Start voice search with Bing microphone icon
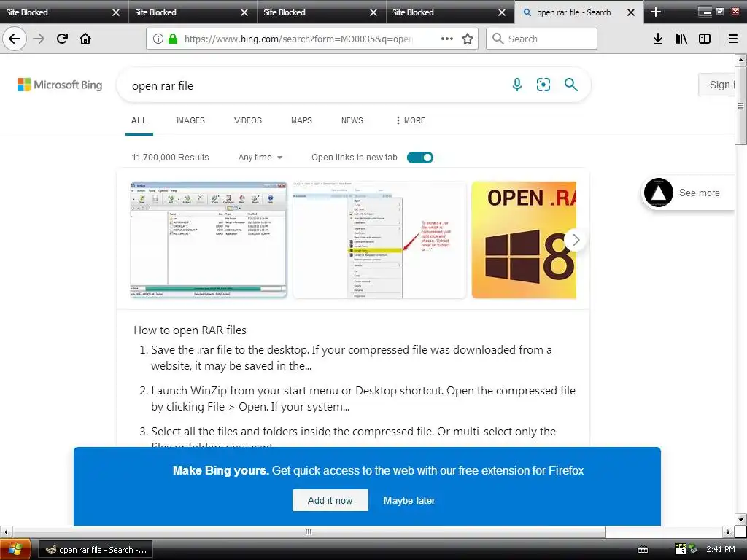The width and height of the screenshot is (747, 560). point(517,85)
